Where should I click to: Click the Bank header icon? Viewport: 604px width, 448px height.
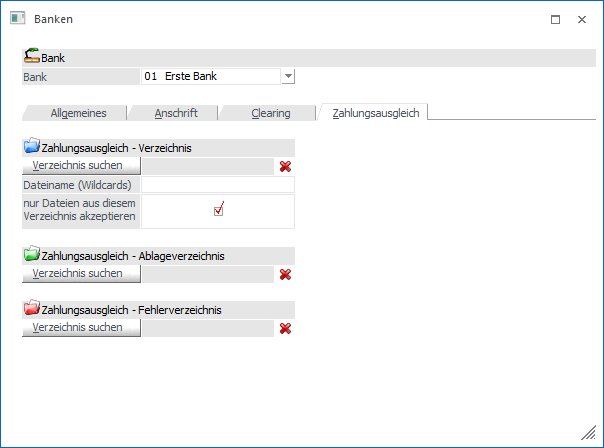point(31,58)
